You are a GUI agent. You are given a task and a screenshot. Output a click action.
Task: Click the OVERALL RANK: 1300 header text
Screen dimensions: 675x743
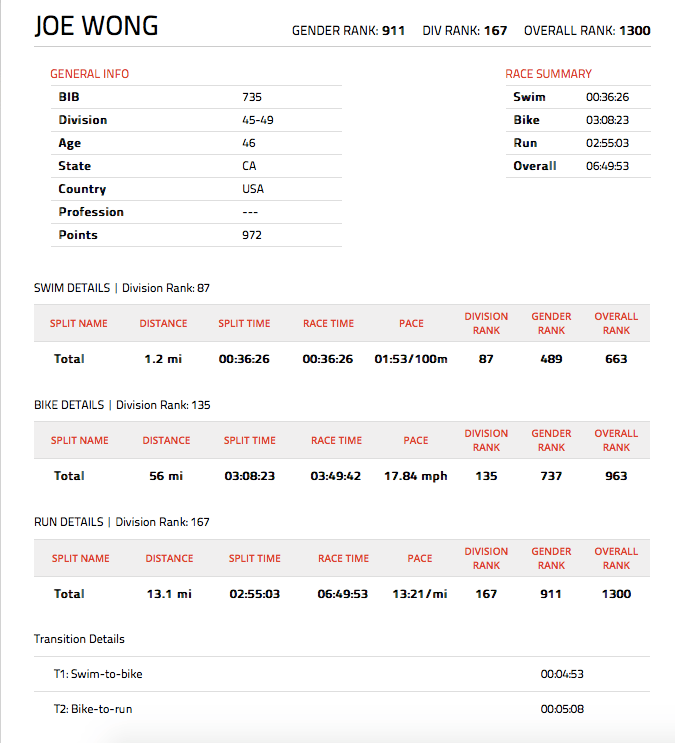pos(587,30)
